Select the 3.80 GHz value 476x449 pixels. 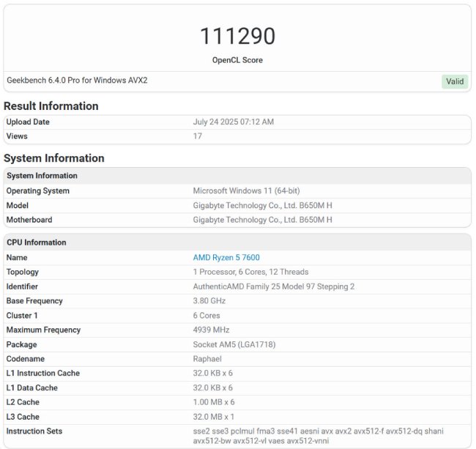(x=209, y=301)
